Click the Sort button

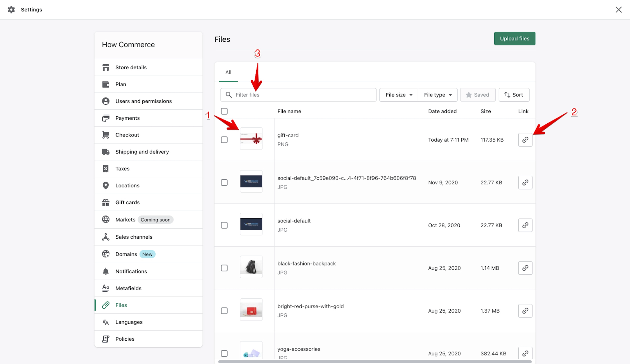[x=514, y=95]
